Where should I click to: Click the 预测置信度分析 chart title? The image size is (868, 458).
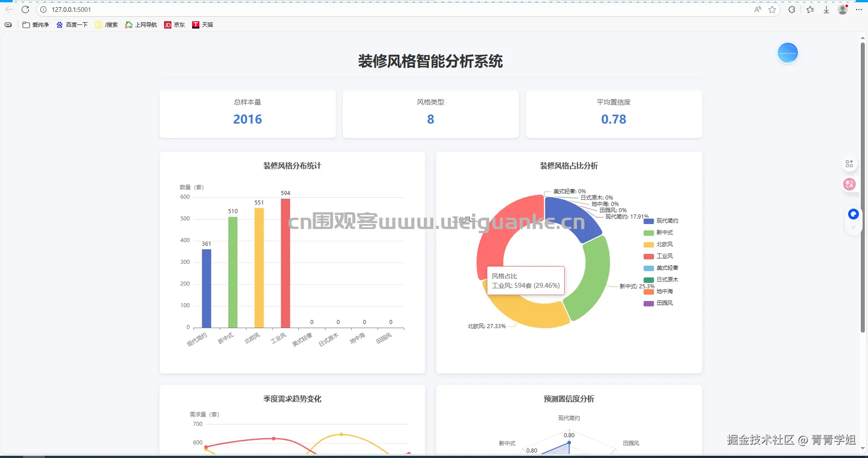569,399
